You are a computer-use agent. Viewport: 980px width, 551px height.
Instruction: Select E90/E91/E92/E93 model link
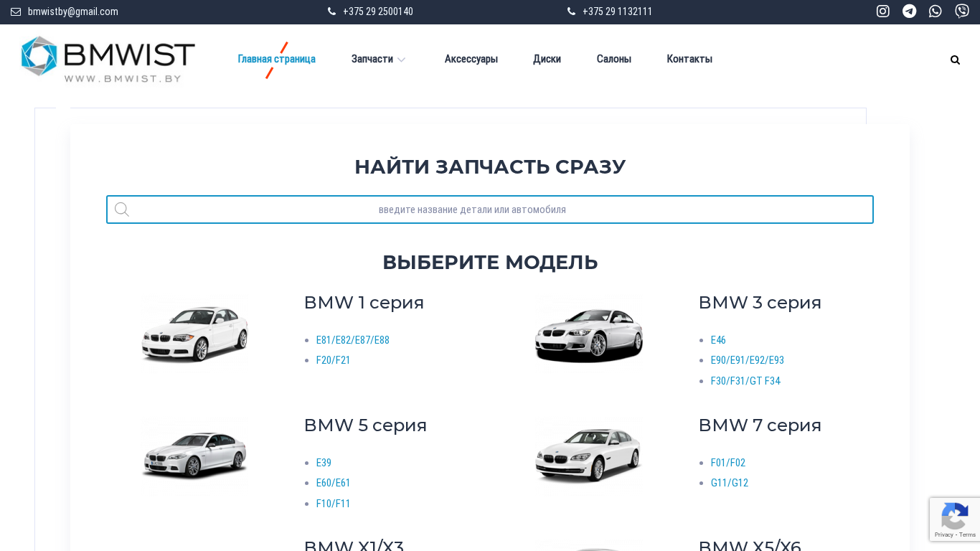(748, 360)
